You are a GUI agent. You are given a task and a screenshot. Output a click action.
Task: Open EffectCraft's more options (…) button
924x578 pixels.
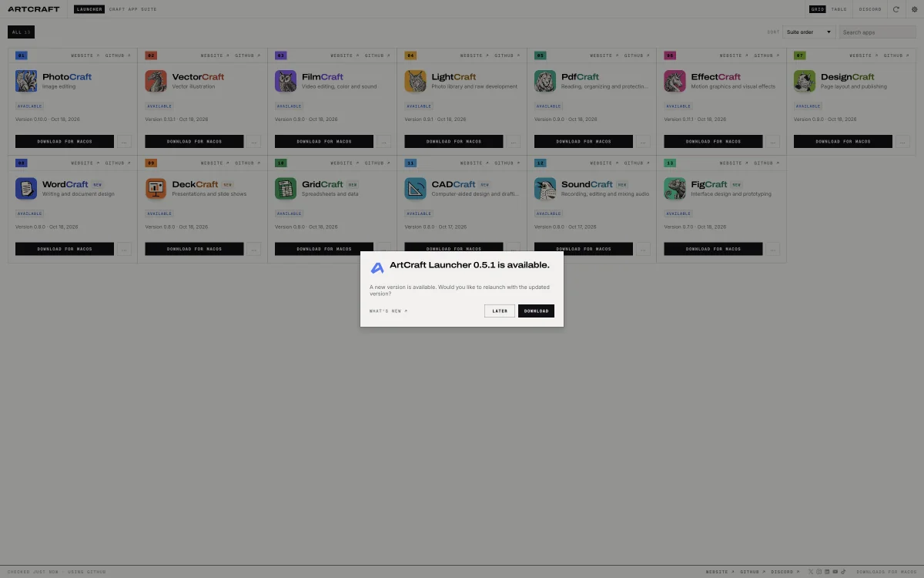pos(773,142)
